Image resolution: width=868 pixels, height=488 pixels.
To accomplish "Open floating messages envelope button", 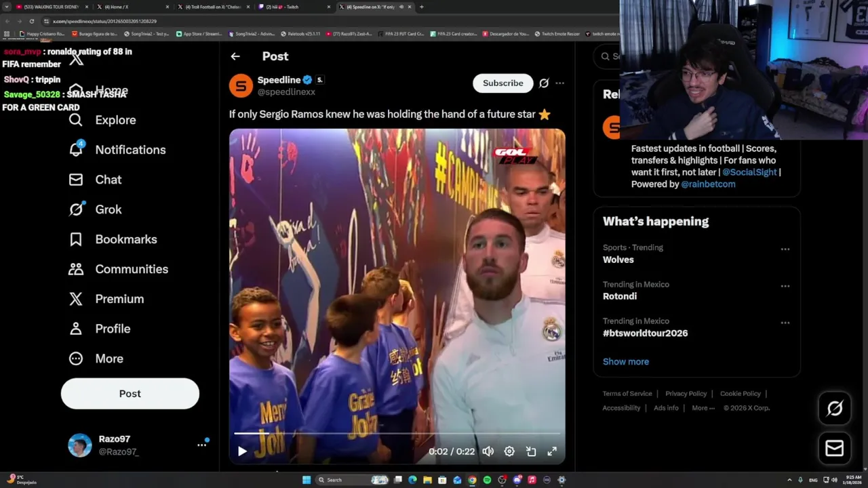I will click(x=835, y=448).
